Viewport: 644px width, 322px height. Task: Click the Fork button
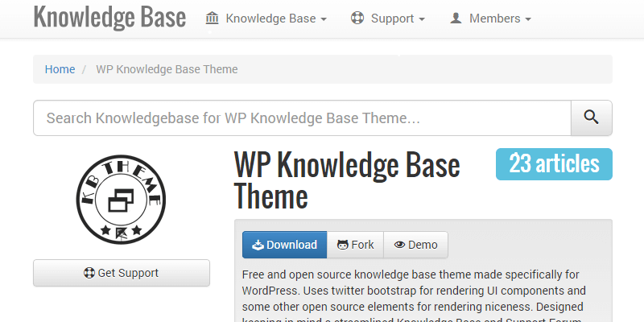click(355, 245)
